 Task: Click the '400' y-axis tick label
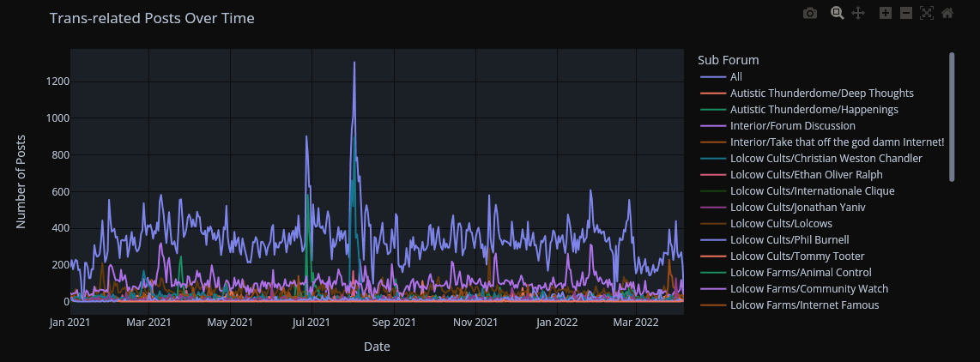tap(60, 228)
